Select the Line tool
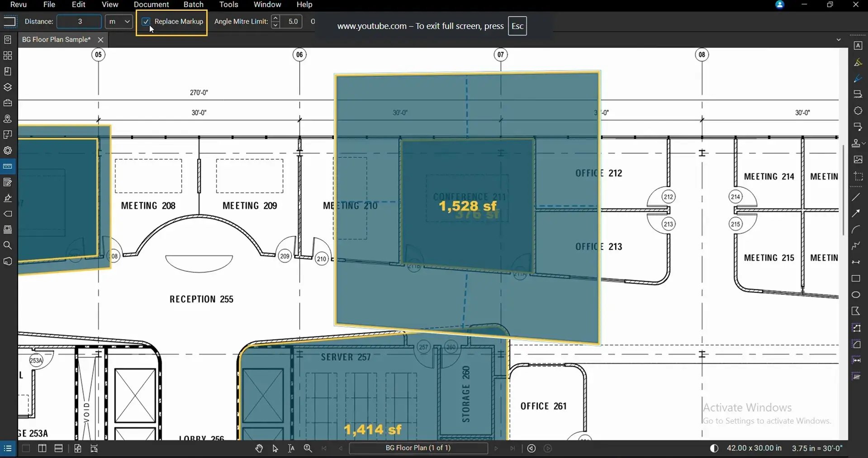Screen dimensions: 868x458 pyautogui.click(x=856, y=197)
